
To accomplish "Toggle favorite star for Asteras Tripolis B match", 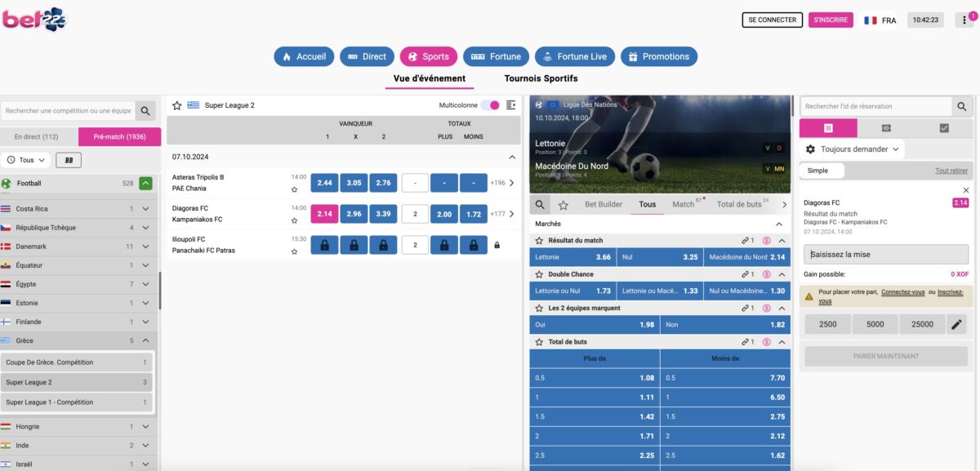I will [294, 189].
